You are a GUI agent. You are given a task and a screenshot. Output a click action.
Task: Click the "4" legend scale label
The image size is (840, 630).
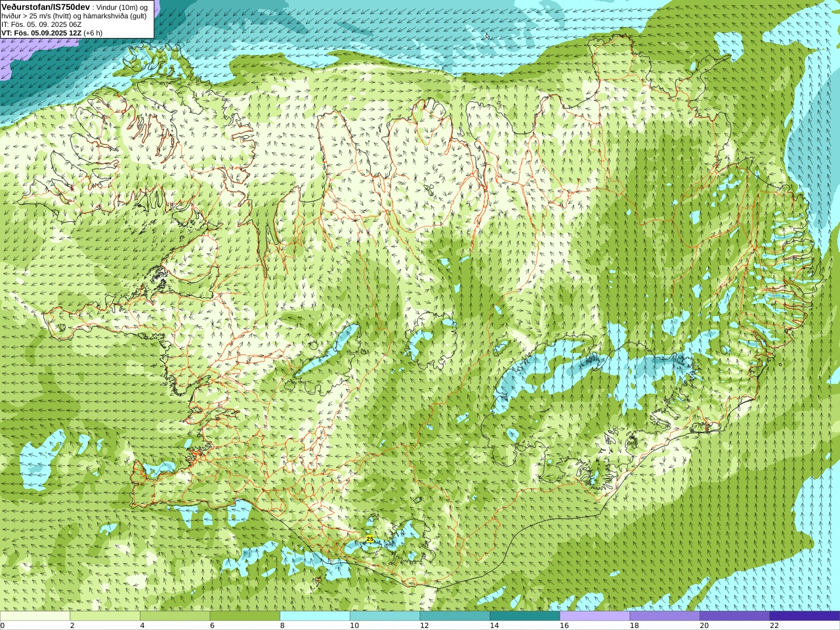142,625
